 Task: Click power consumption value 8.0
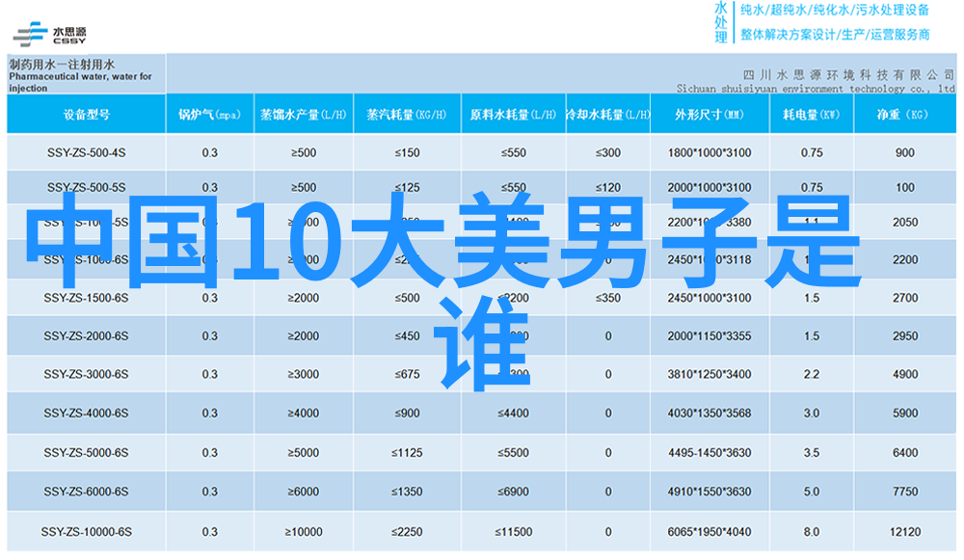pyautogui.click(x=812, y=532)
